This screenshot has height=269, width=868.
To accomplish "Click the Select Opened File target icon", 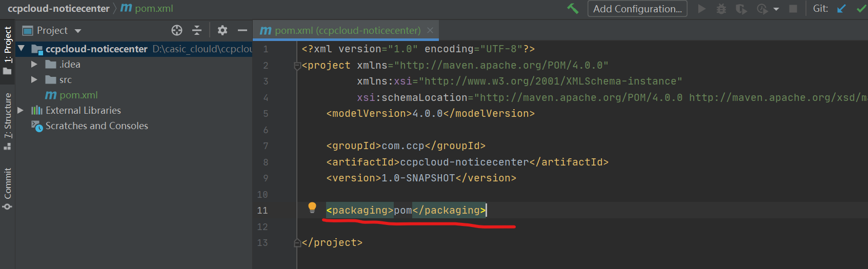I will point(177,30).
